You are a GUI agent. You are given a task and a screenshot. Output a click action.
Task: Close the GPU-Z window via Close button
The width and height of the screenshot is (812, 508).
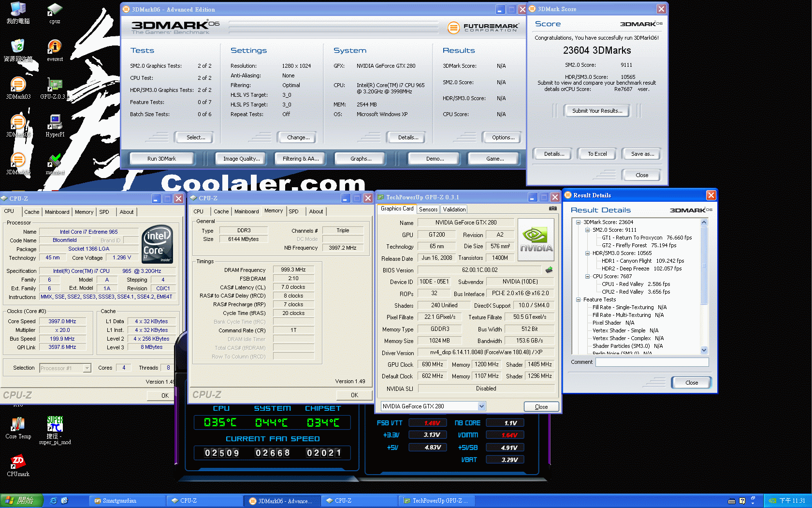click(x=541, y=407)
